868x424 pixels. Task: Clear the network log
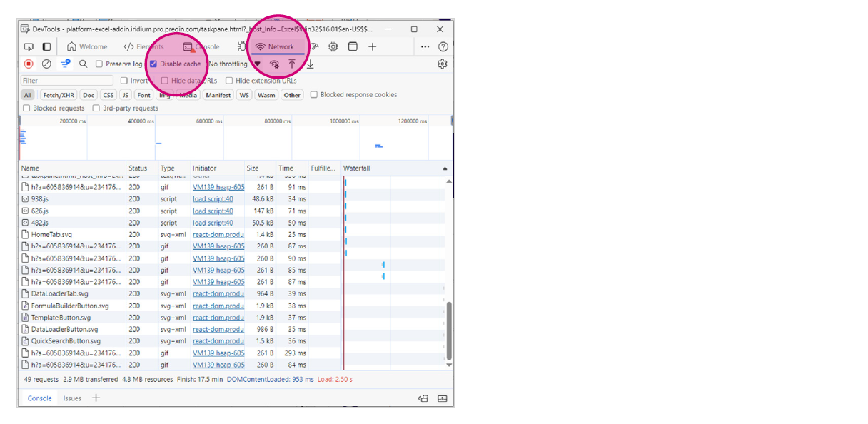point(46,64)
